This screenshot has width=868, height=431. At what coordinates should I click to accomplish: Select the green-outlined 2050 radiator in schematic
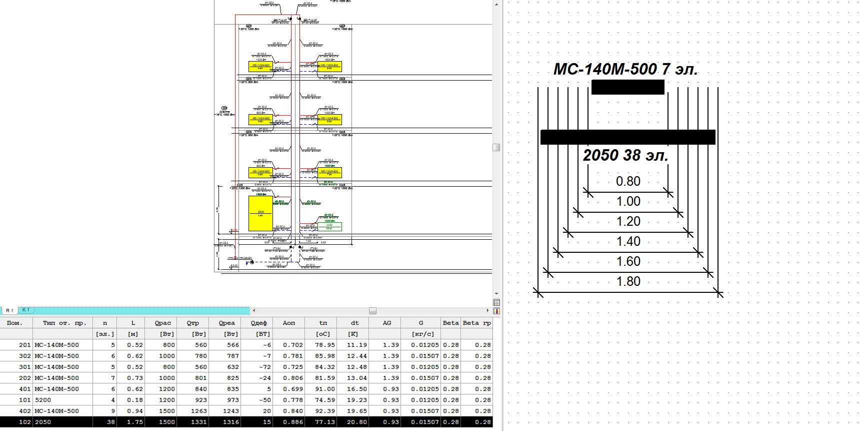coord(329,226)
